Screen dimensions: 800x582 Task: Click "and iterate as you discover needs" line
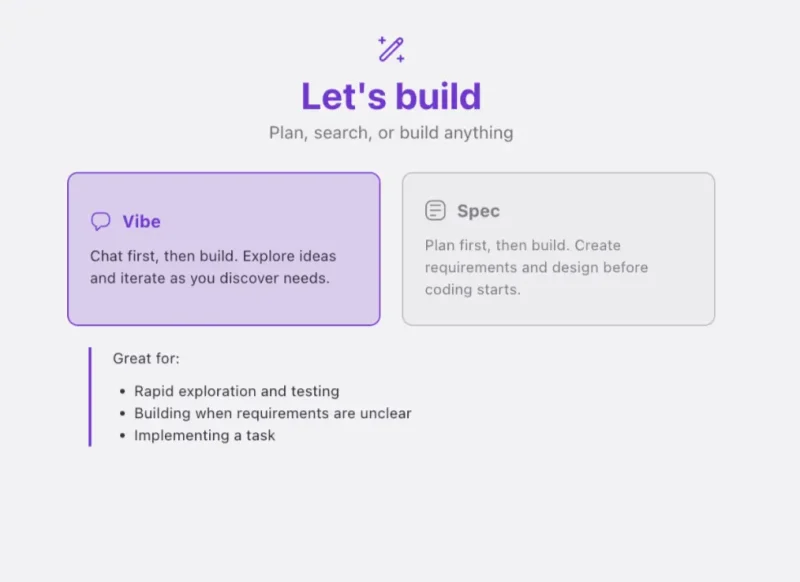coord(209,278)
